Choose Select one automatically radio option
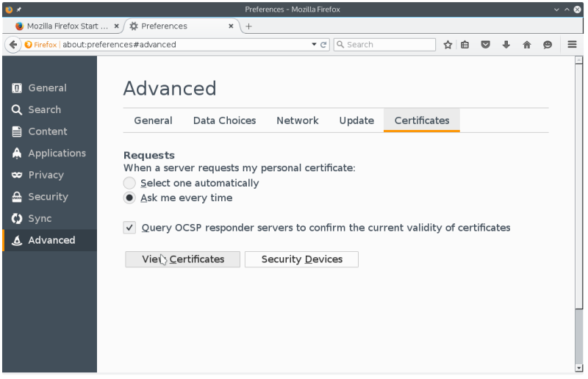The width and height of the screenshot is (588, 379). [129, 183]
